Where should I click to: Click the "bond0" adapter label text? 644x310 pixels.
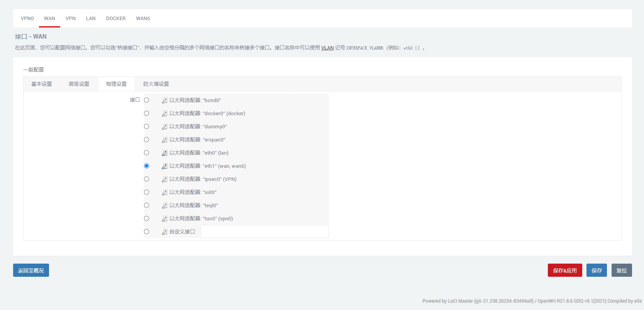195,100
